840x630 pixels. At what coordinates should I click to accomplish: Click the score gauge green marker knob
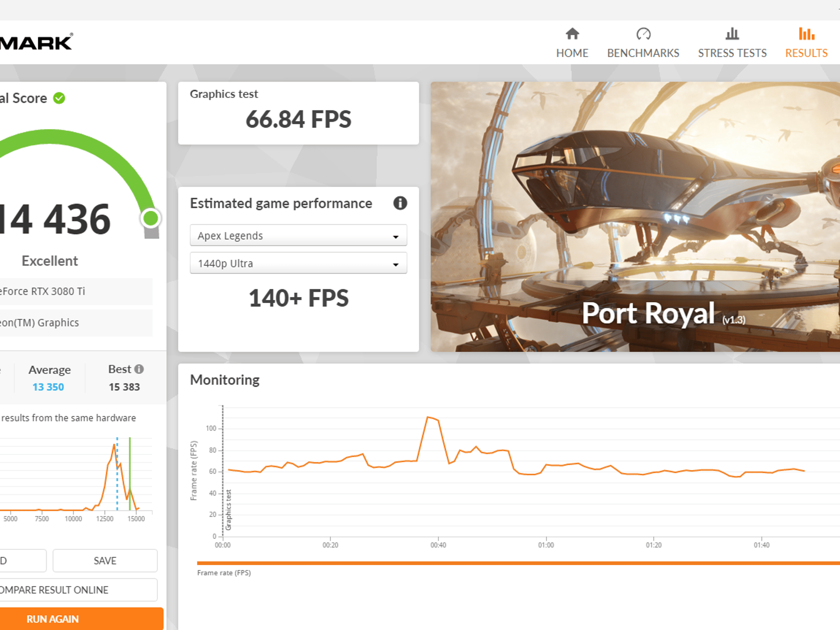point(151,218)
